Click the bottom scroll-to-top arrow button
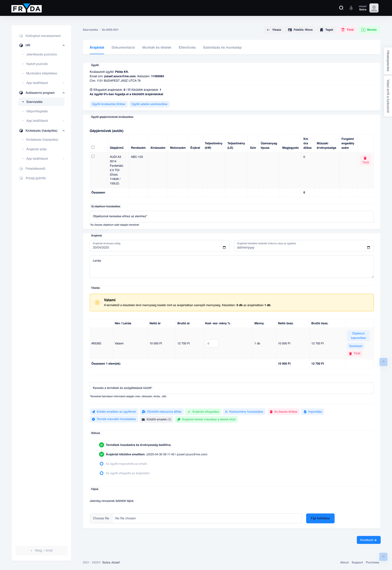Screen dimensions: 392x570 pos(383,557)
